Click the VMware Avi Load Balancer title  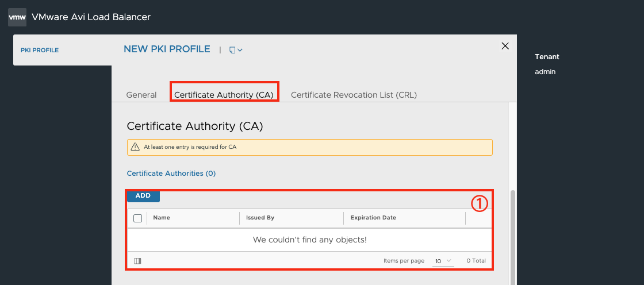pyautogui.click(x=91, y=17)
